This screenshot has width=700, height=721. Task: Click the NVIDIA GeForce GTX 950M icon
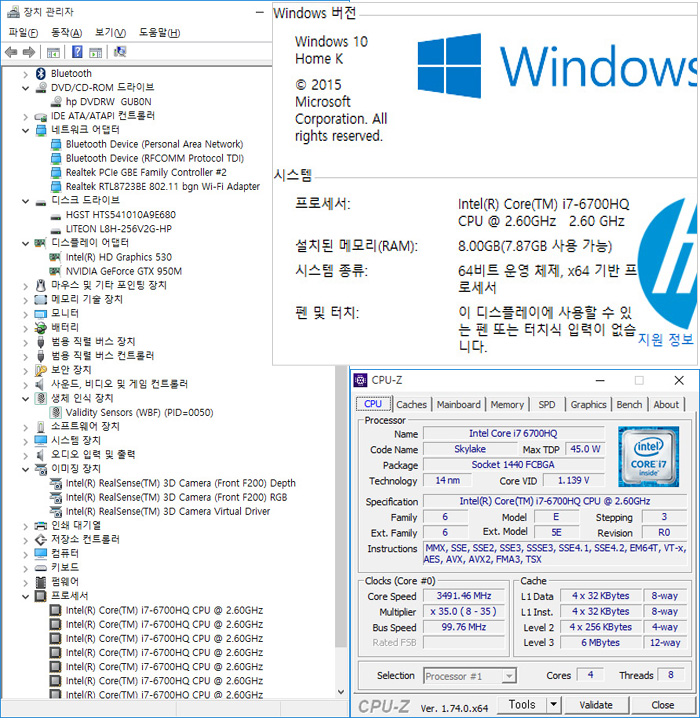click(55, 271)
